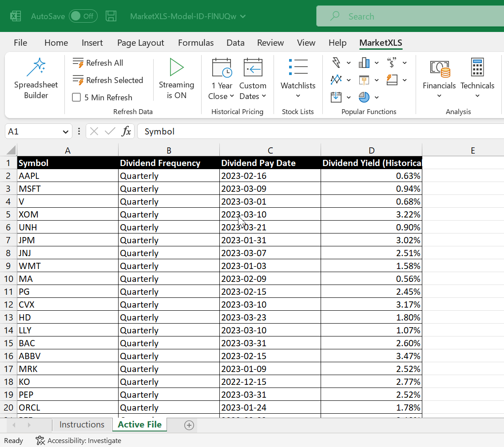
Task: Select KO's pay date 2022-12-15
Action: click(x=270, y=382)
